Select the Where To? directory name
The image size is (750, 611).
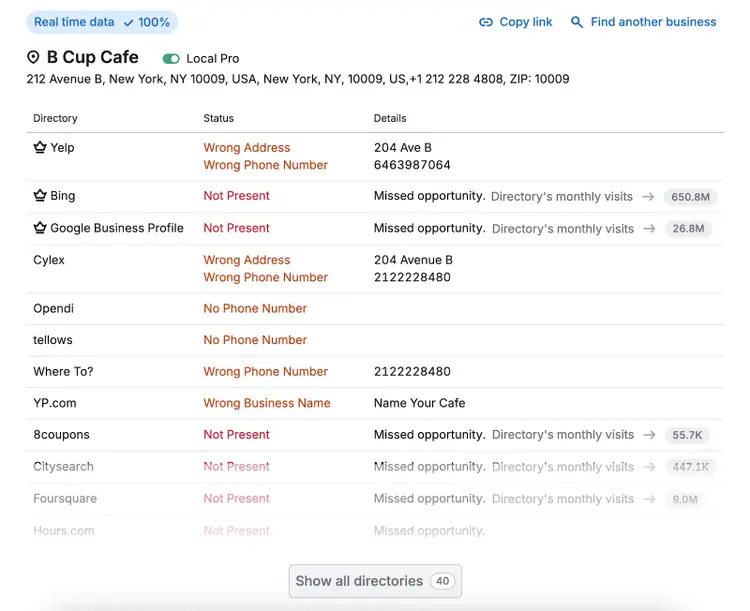pos(63,371)
